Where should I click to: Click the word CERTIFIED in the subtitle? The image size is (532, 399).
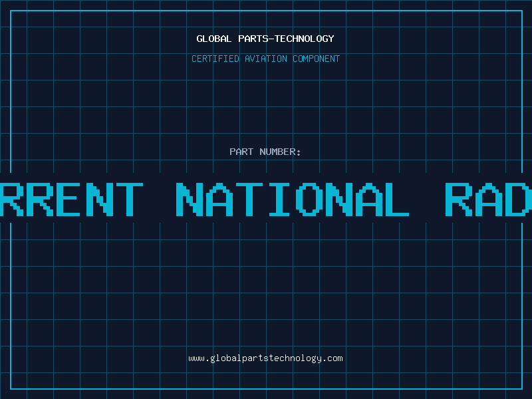click(x=215, y=59)
